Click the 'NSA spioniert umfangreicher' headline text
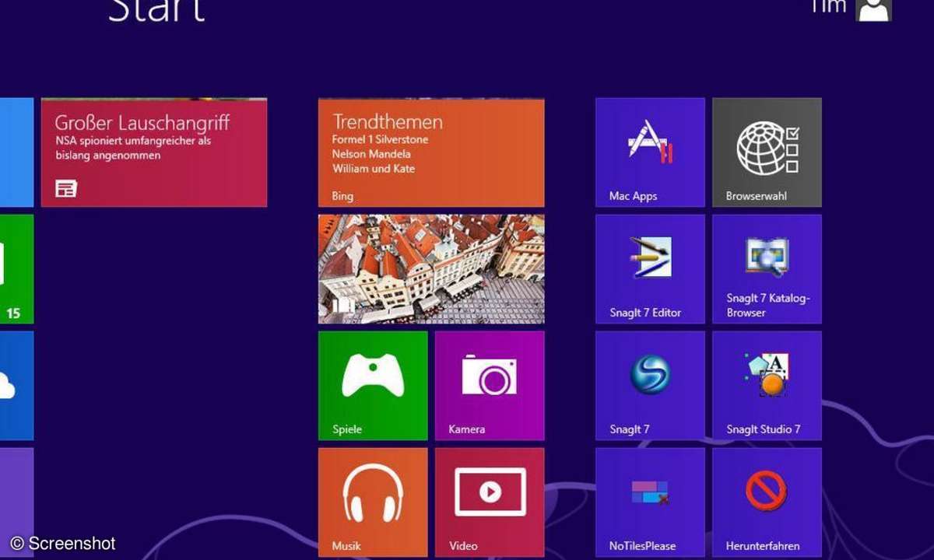 tap(133, 149)
